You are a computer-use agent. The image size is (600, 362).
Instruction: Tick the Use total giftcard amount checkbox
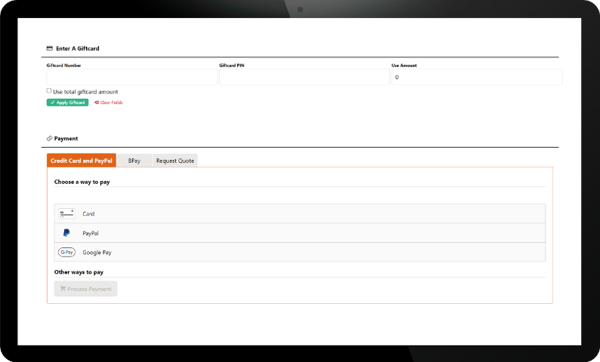49,91
